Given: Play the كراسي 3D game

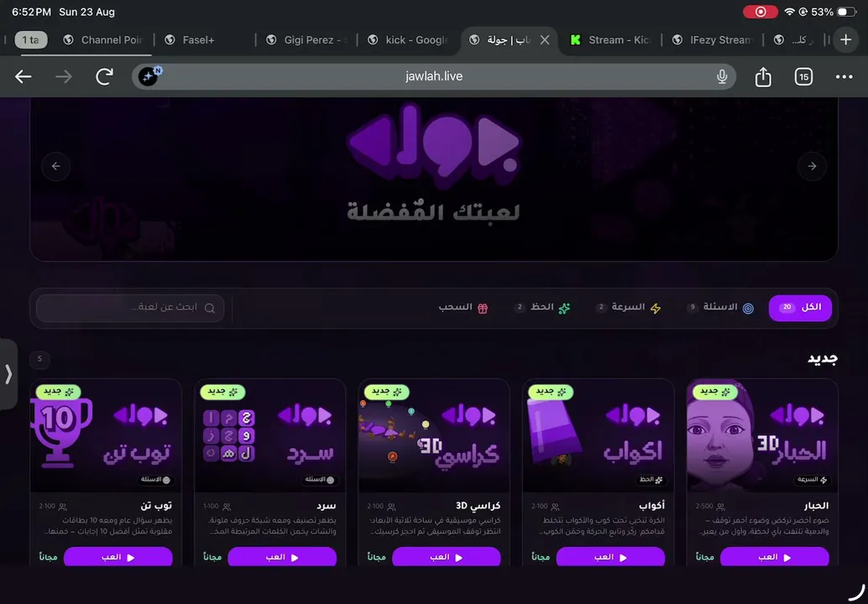Looking at the screenshot, I should tap(447, 557).
